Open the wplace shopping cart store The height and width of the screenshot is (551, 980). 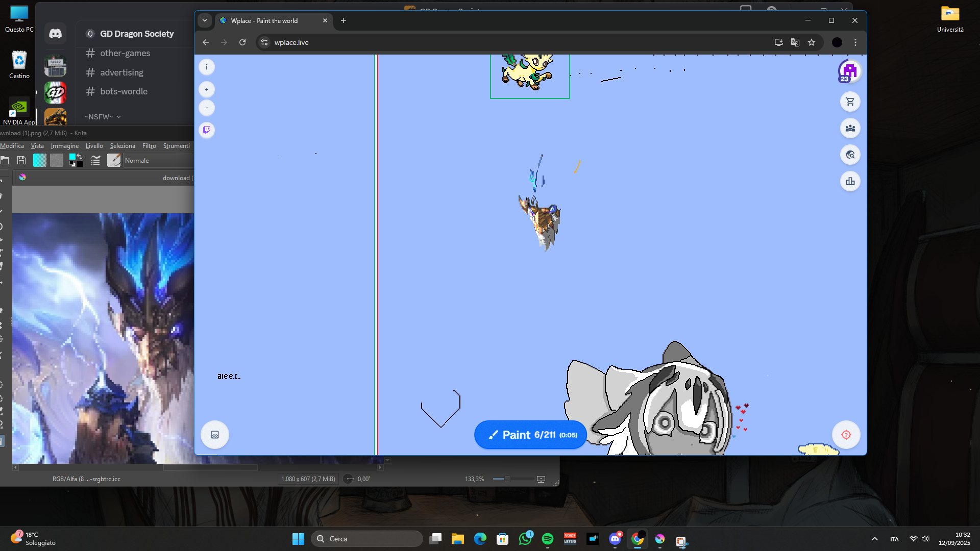[850, 102]
